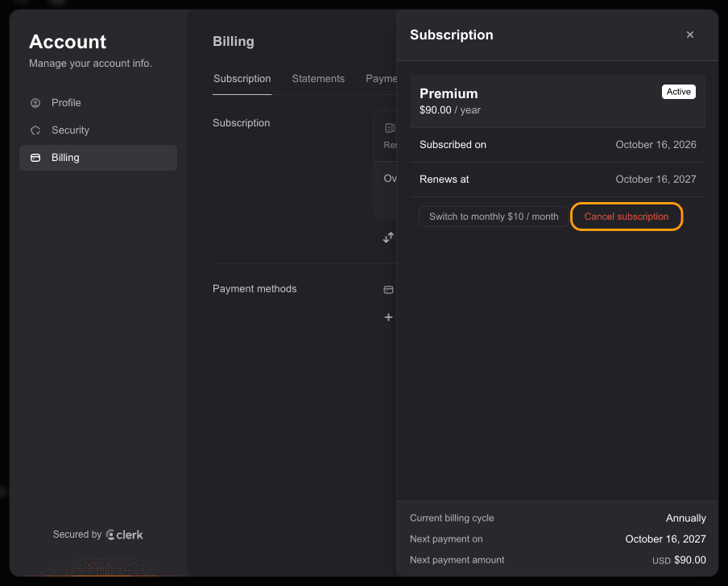The height and width of the screenshot is (586, 728).
Task: Click the Account heading in sidebar
Action: pyautogui.click(x=68, y=42)
